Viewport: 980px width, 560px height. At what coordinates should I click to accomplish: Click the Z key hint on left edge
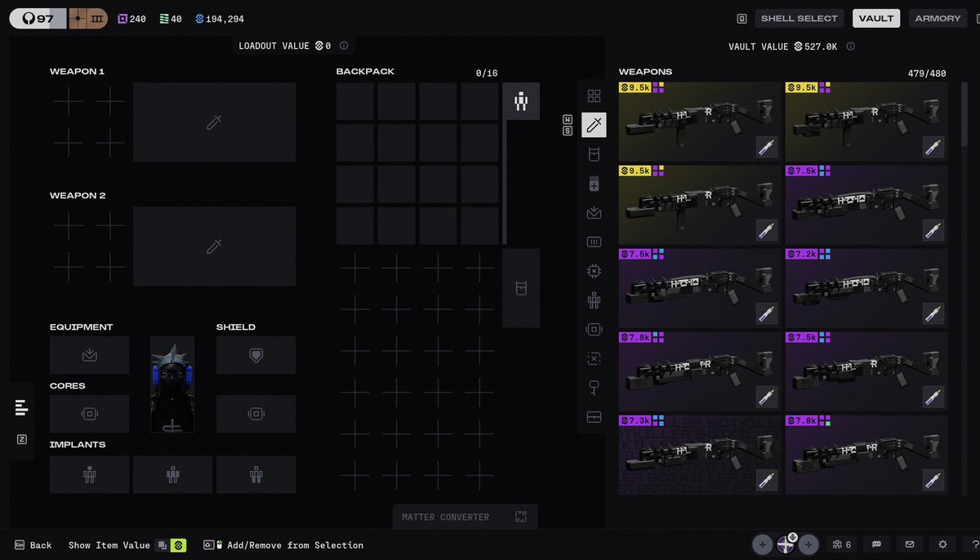point(22,439)
